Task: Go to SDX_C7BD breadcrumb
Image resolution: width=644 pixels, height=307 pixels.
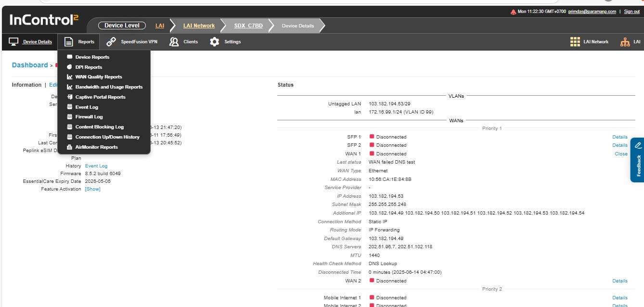Action: [248, 26]
